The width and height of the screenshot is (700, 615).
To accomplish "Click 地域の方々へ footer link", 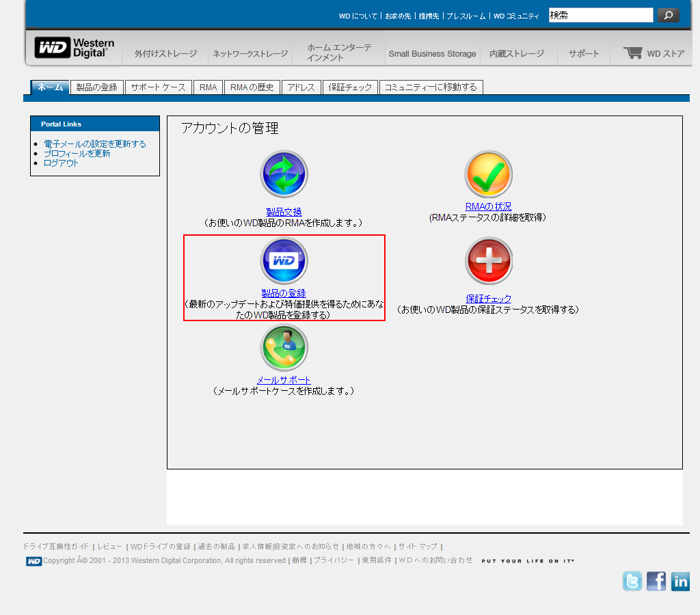I will 368,546.
